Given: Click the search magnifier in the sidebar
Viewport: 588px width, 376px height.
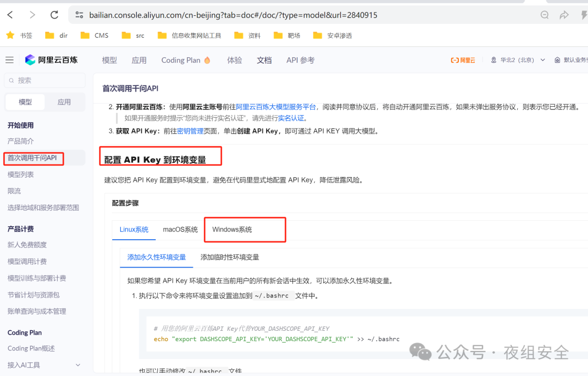Looking at the screenshot, I should click(11, 80).
